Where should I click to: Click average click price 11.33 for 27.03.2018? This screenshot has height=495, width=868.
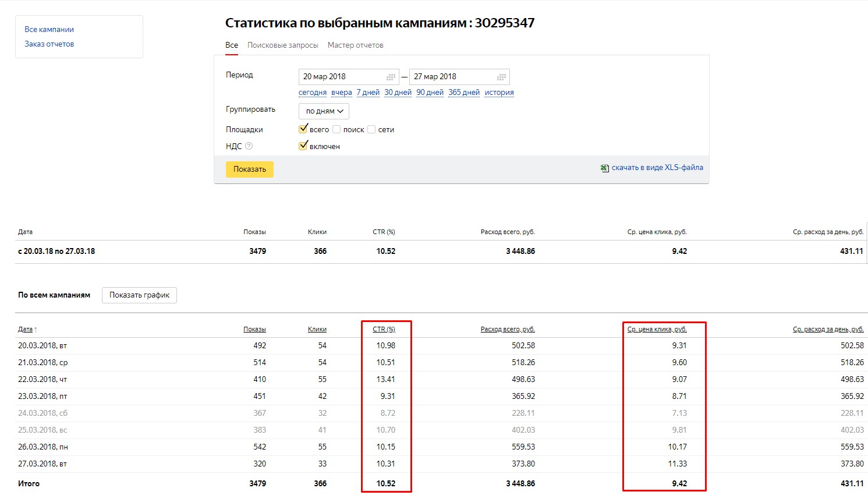point(677,464)
